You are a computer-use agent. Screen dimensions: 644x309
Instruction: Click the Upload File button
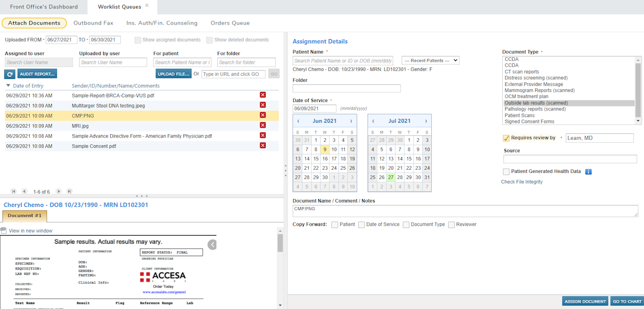pos(174,74)
